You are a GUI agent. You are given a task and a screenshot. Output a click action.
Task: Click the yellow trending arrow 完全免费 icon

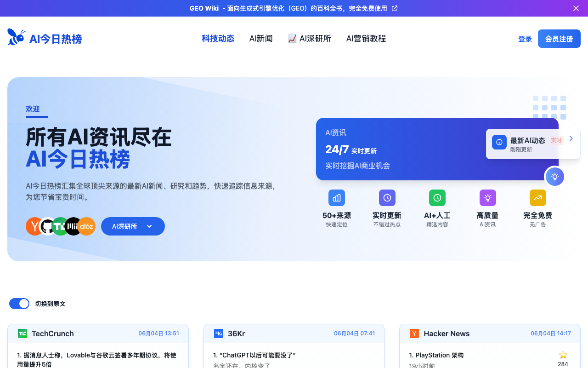tap(538, 198)
